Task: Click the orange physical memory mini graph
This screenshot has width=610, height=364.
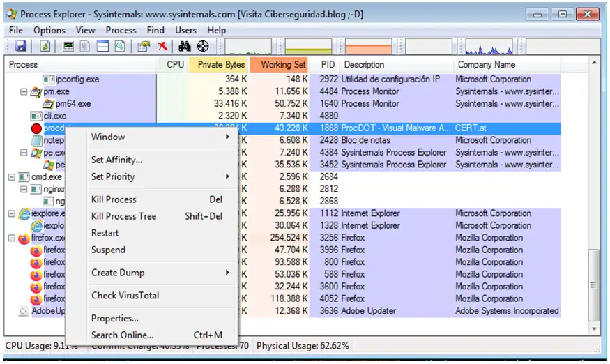Action: (368, 46)
